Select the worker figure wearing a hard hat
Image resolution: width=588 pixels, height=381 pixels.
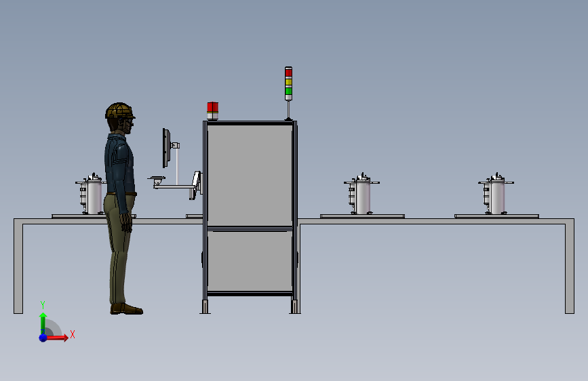click(121, 208)
